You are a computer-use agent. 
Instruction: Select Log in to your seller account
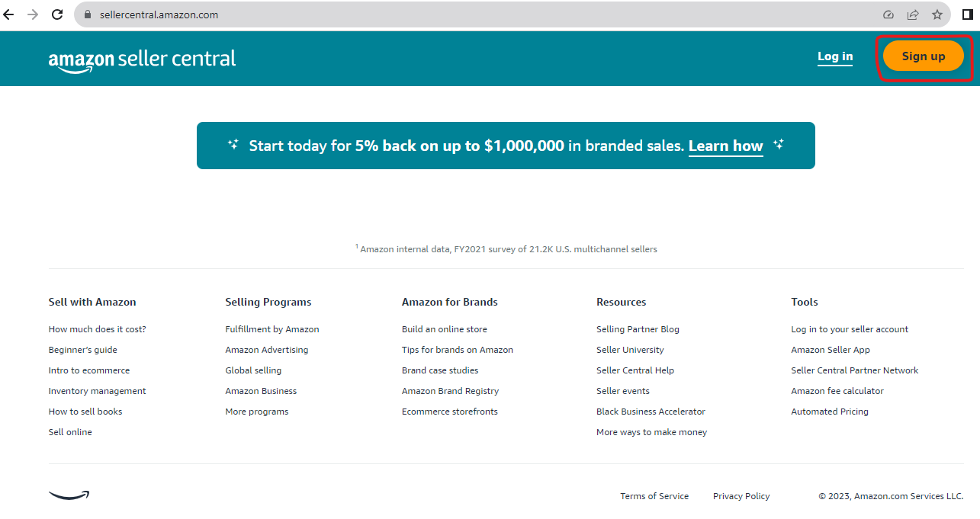850,329
